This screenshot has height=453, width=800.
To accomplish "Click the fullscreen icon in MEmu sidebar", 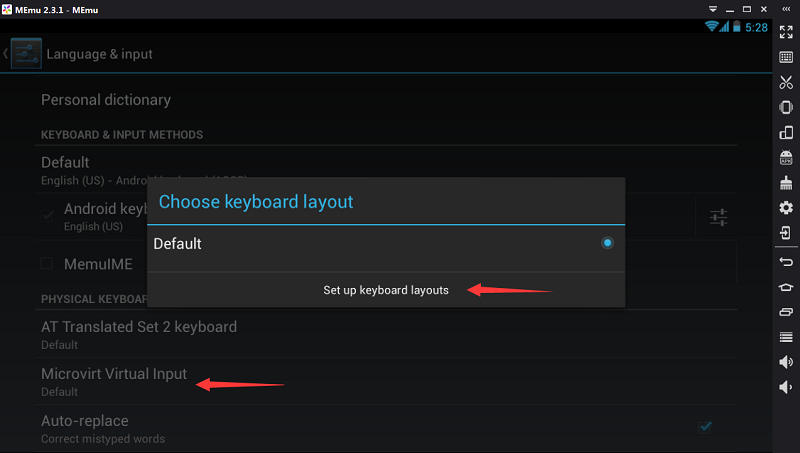I will [786, 32].
